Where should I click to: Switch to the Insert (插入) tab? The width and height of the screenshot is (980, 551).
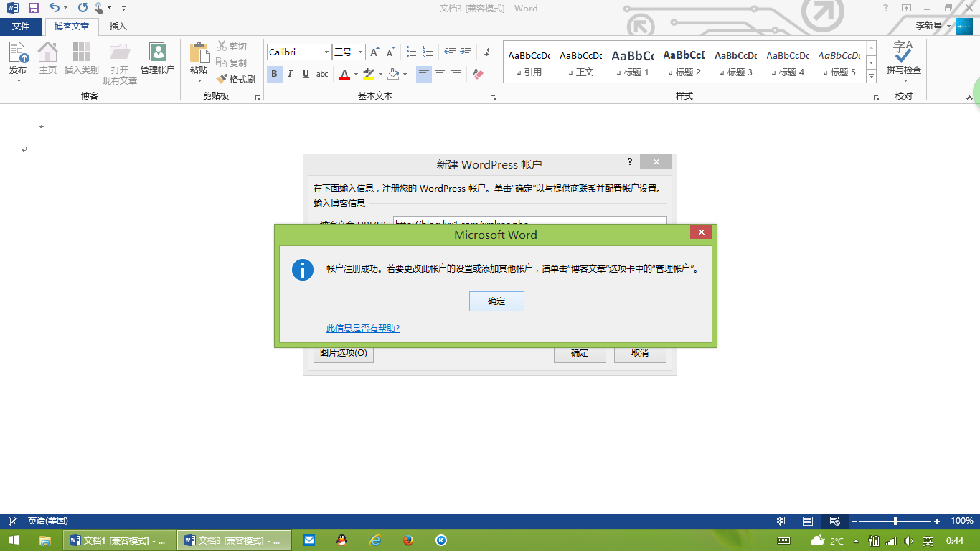point(118,27)
